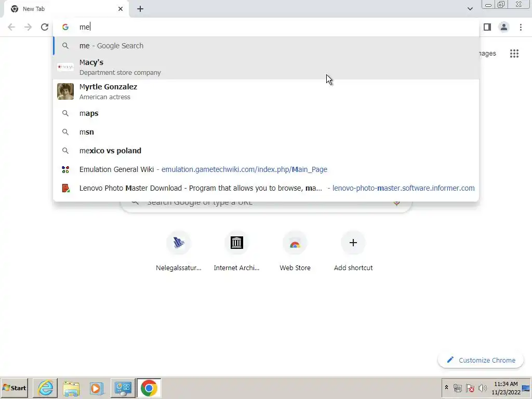Click Customize Chrome button
The image size is (532, 399).
[481, 360]
